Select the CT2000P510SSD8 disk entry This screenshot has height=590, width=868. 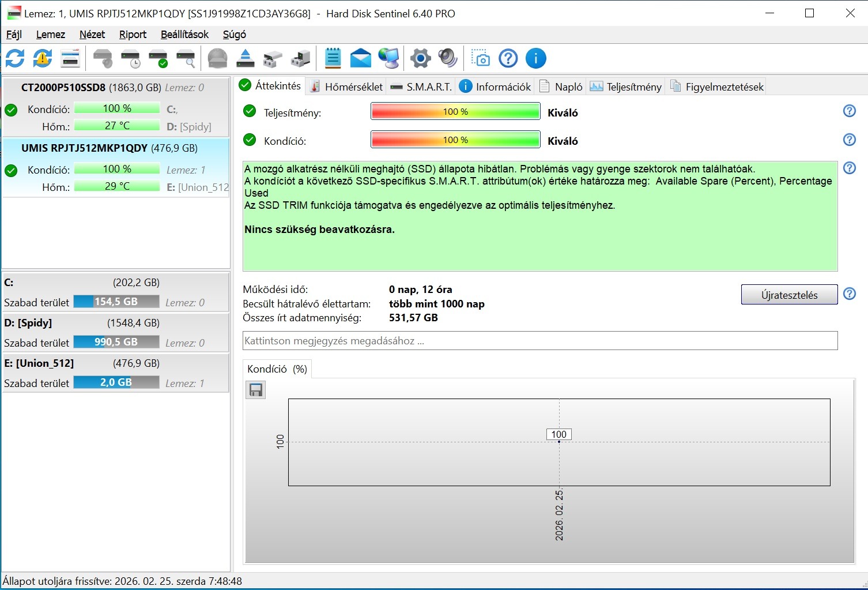tap(116, 107)
